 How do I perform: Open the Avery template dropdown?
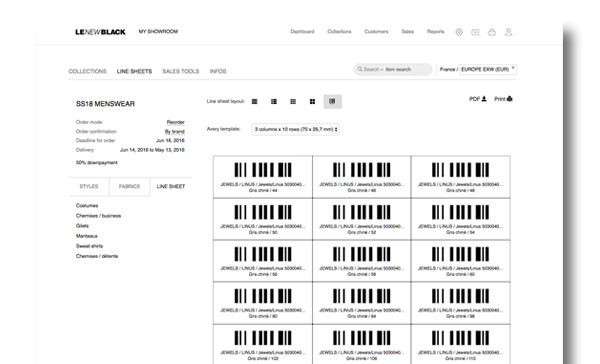pyautogui.click(x=295, y=129)
